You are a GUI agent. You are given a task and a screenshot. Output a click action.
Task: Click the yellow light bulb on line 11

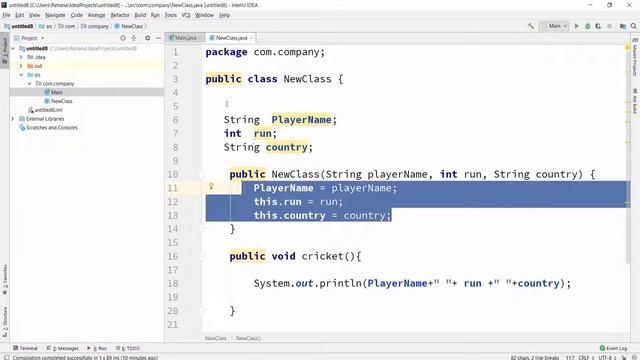click(x=211, y=187)
